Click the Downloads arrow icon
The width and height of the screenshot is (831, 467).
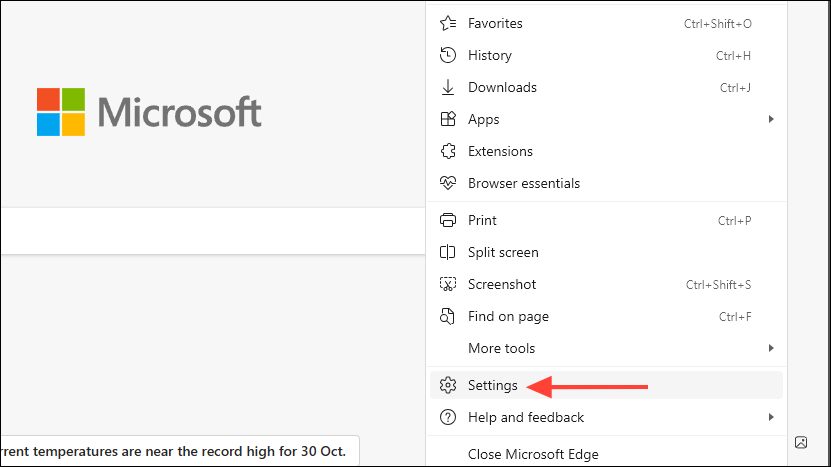pos(448,87)
